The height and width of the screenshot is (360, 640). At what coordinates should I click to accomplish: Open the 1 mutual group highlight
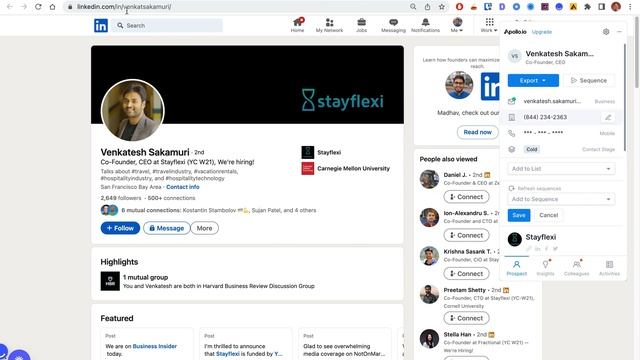207,281
